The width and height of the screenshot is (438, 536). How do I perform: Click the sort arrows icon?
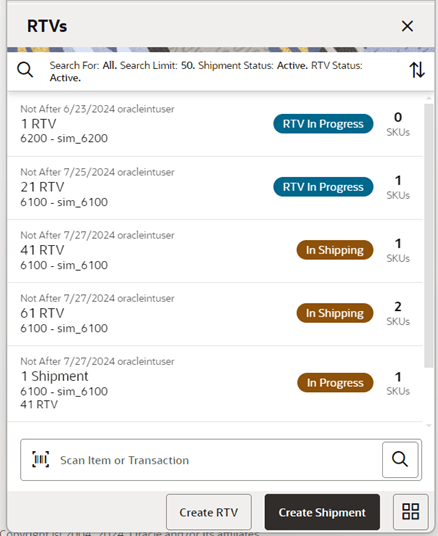pyautogui.click(x=417, y=70)
